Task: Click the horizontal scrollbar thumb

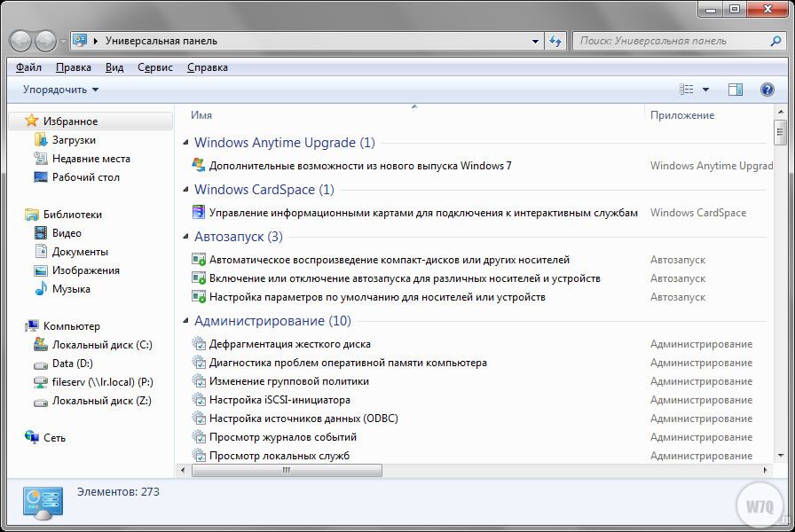Action: tap(287, 470)
